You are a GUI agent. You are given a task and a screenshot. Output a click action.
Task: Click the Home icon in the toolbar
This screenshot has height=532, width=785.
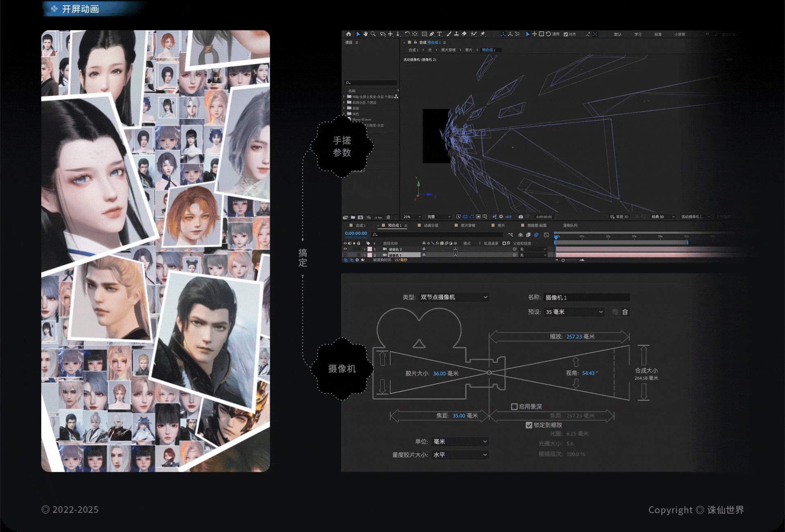point(348,34)
